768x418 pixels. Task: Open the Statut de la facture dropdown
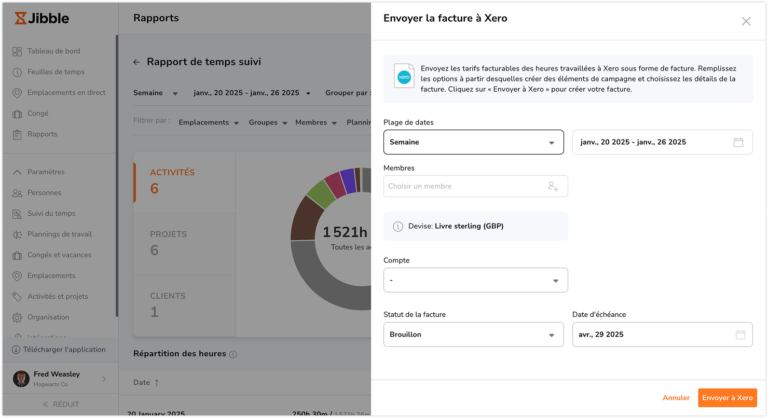tap(473, 335)
